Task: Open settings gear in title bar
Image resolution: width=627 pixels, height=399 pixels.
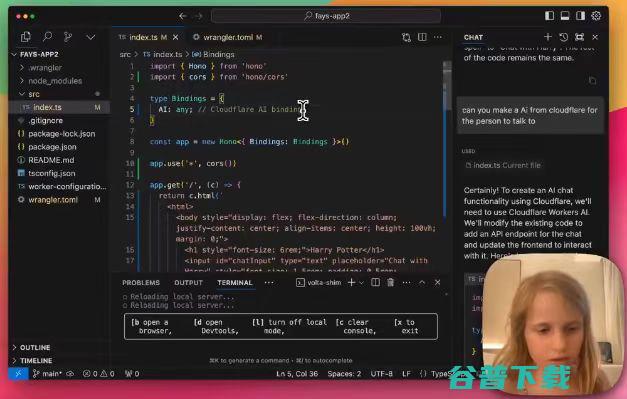Action: [x=596, y=16]
